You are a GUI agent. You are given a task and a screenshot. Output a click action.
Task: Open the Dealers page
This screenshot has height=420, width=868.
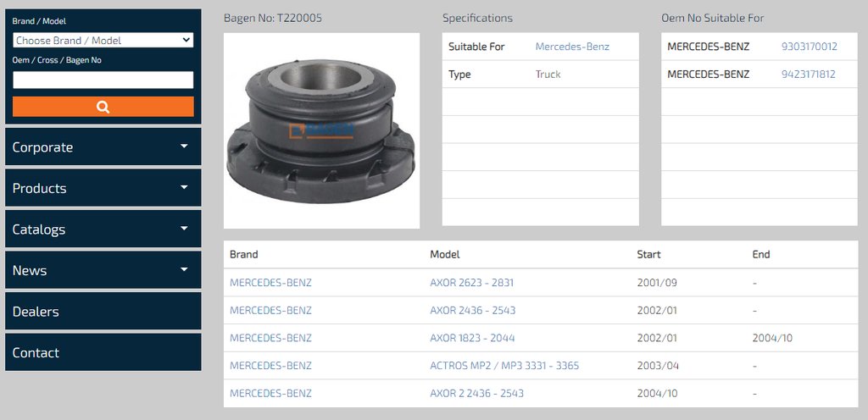(103, 311)
